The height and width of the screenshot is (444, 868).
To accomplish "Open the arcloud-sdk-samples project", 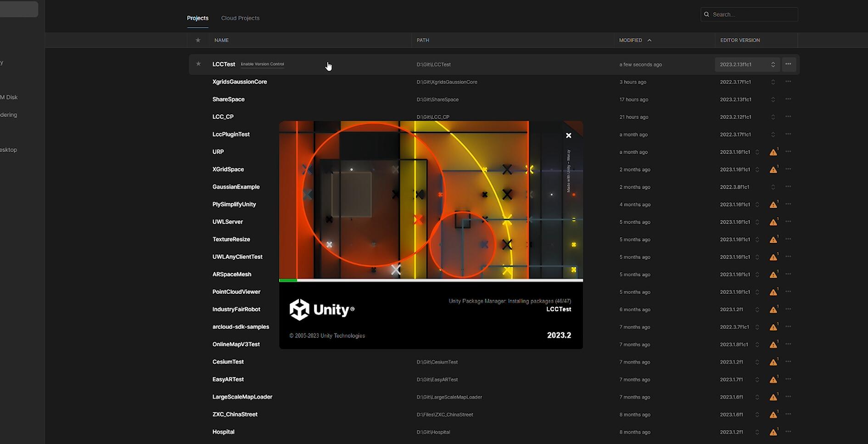I will click(241, 327).
